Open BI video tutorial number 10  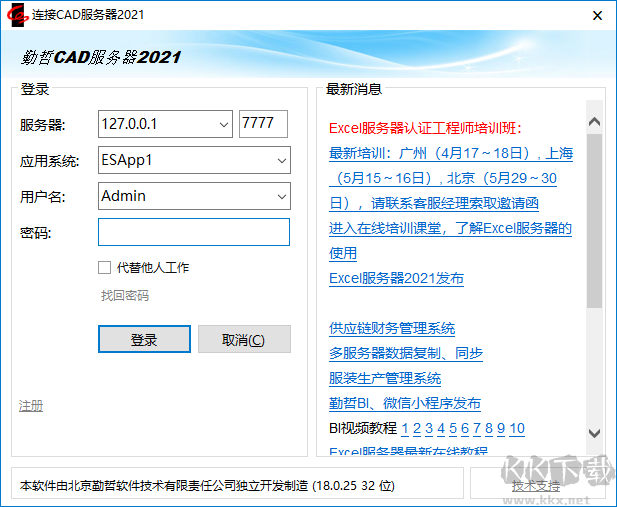point(517,428)
